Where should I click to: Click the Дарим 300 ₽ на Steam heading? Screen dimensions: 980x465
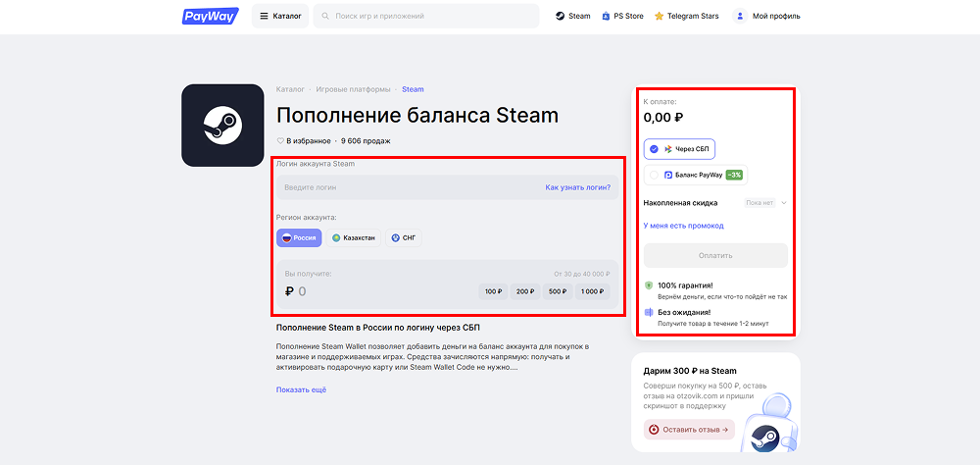point(690,371)
